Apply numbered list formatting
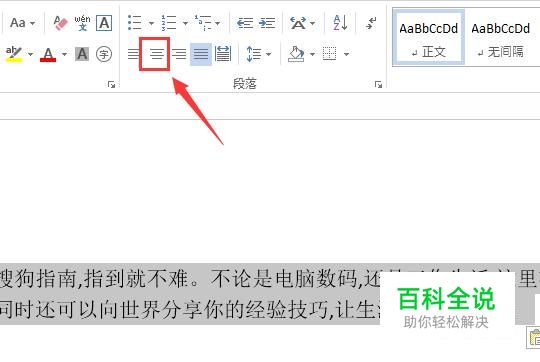 (169, 23)
